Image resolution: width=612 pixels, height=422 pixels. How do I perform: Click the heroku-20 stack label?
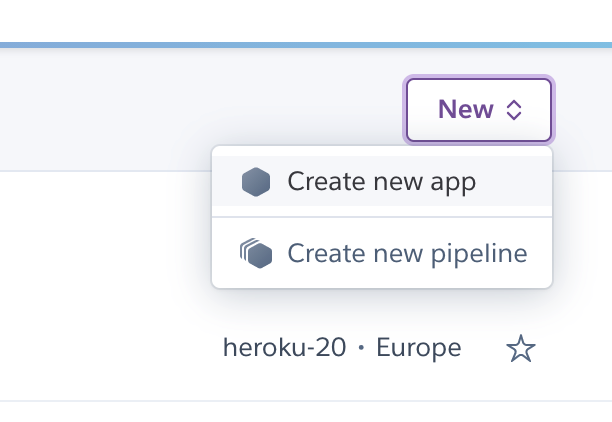point(284,347)
